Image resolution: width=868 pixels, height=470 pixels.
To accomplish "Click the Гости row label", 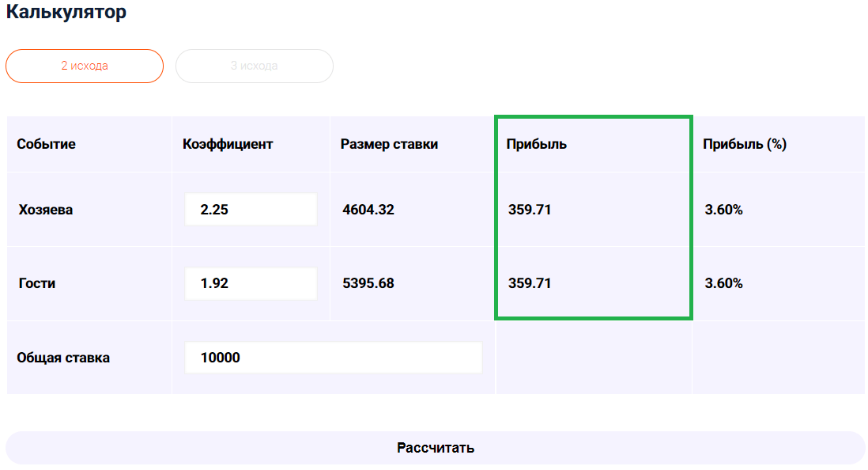I will click(37, 283).
